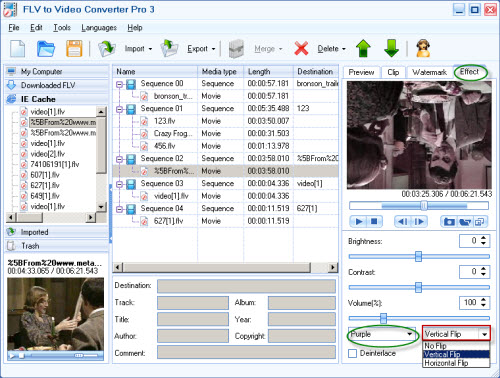Select the Crazy Frog movie row
Screen dimensions: 500x378
click(226, 133)
